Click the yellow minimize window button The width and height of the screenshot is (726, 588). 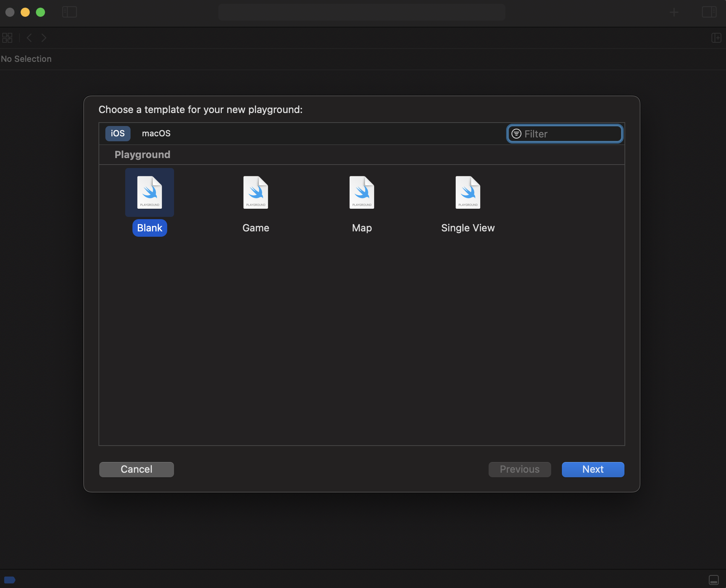25,12
